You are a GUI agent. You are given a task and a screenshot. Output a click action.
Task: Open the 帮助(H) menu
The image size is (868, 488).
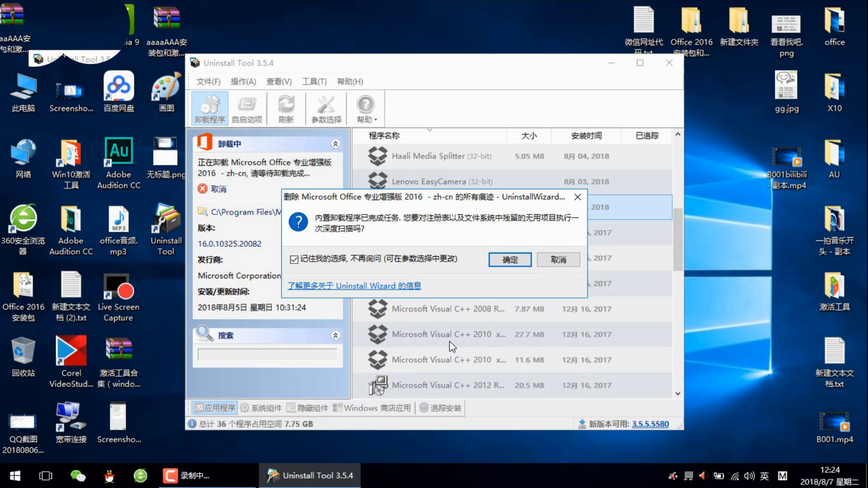pyautogui.click(x=350, y=81)
